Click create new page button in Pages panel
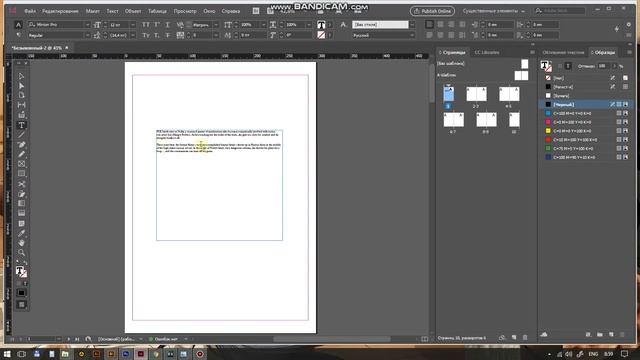640x360 pixels. 514,338
